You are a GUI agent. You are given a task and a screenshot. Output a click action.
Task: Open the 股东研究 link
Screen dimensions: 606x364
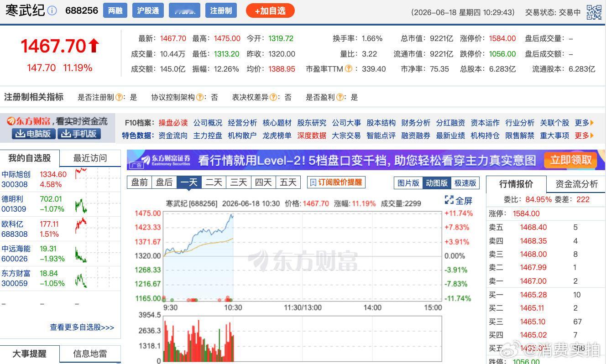coord(312,123)
